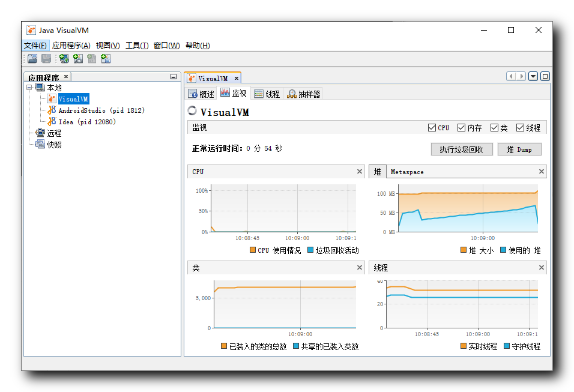Select VisualVM in the applications tree

73,99
